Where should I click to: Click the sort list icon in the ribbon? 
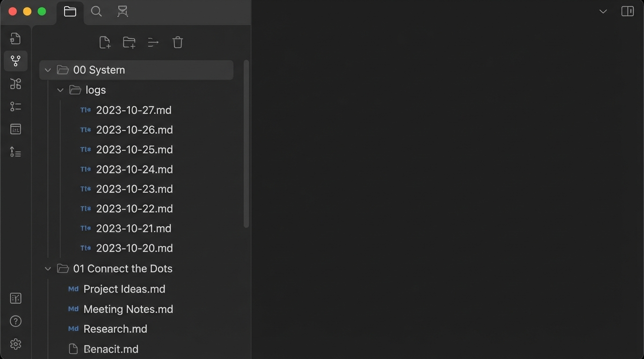[x=15, y=152]
